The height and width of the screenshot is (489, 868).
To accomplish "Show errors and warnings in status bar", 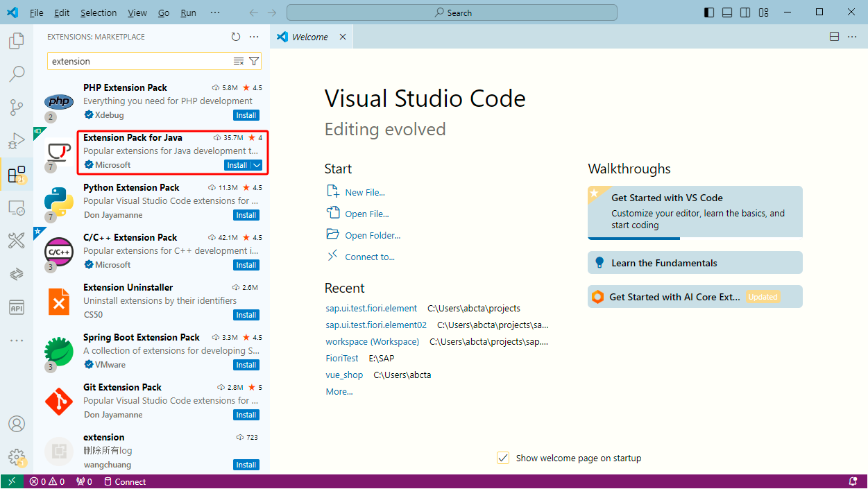I will tap(47, 481).
